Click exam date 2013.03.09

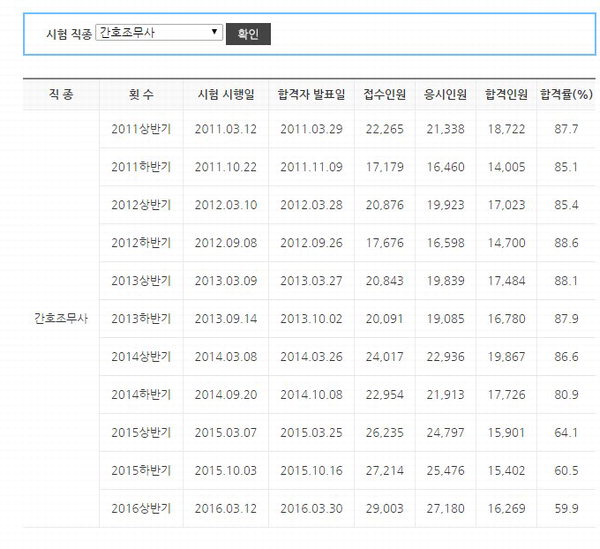coord(226,281)
